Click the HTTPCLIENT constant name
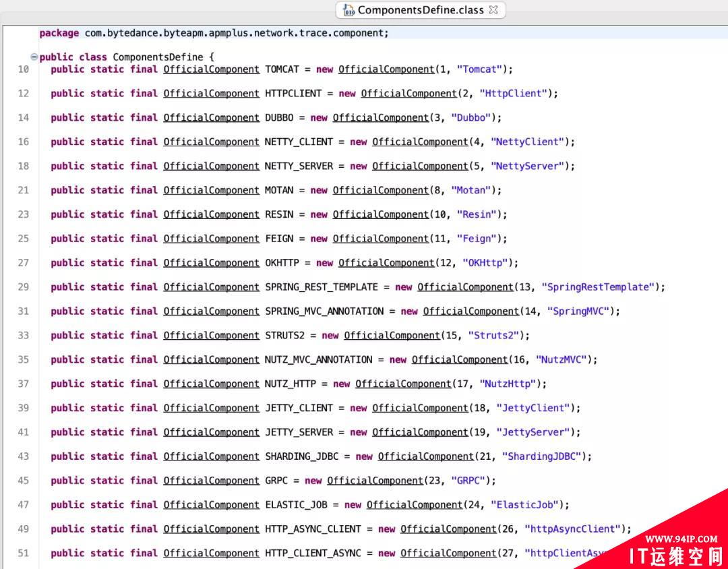Viewport: 728px width, 569px height. point(293,93)
